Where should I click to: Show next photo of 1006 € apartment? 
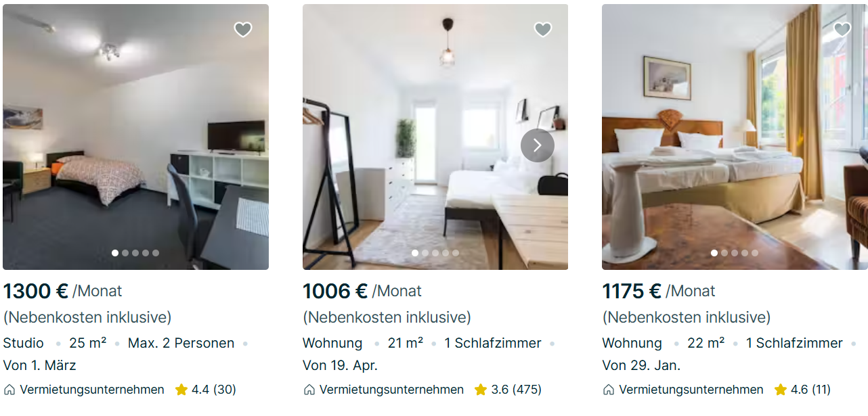click(537, 145)
